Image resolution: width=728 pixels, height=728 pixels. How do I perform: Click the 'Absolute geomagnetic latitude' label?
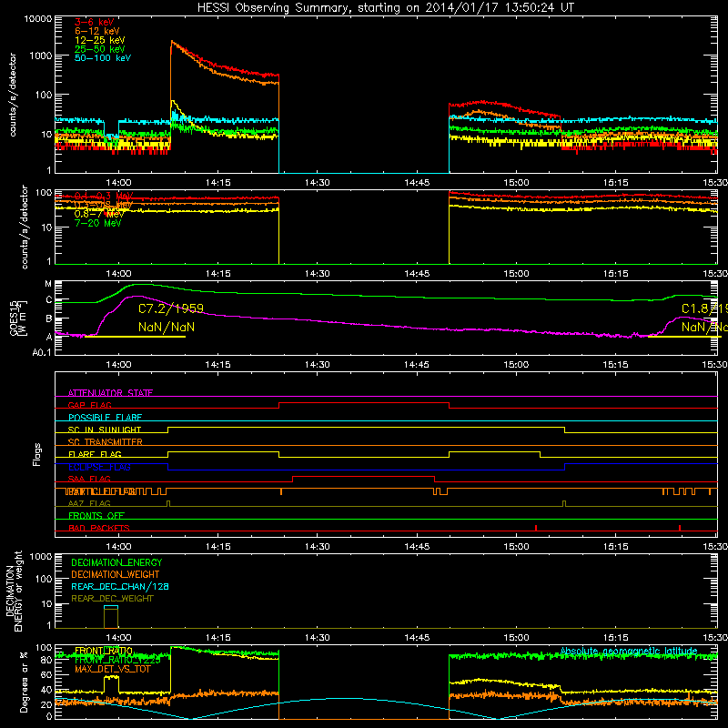pyautogui.click(x=629, y=651)
